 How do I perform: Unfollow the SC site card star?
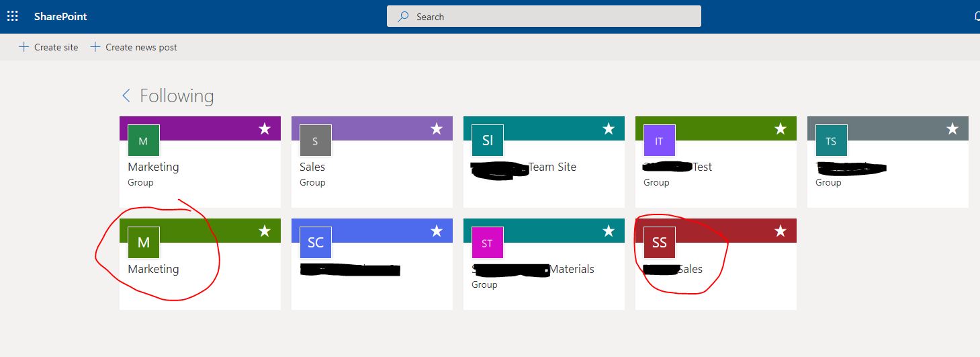(437, 231)
